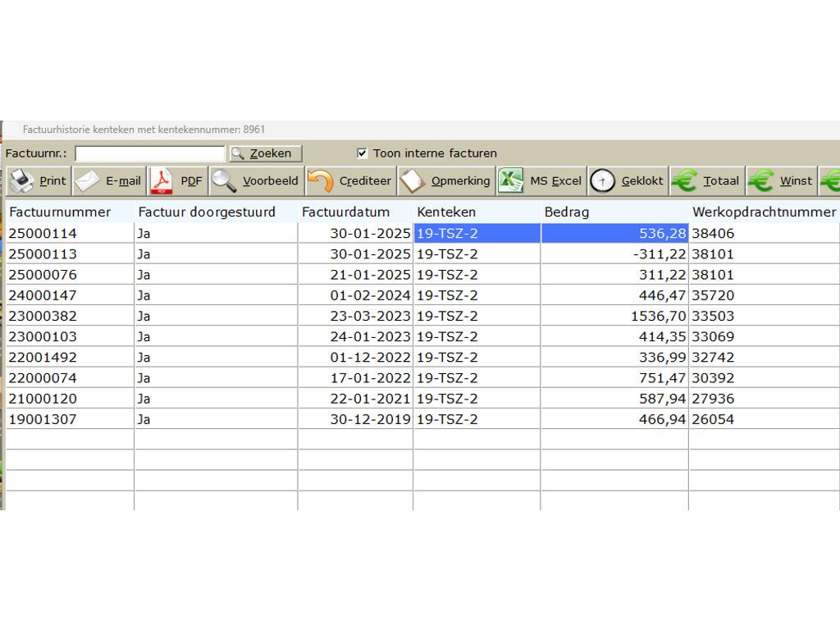The image size is (840, 630).
Task: Export invoice via PDF icon
Action: point(161,180)
